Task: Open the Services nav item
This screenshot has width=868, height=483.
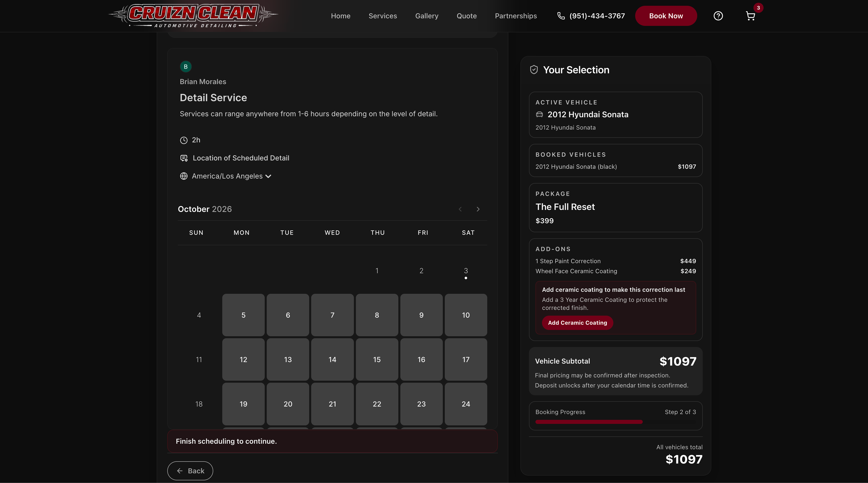Action: click(x=382, y=16)
